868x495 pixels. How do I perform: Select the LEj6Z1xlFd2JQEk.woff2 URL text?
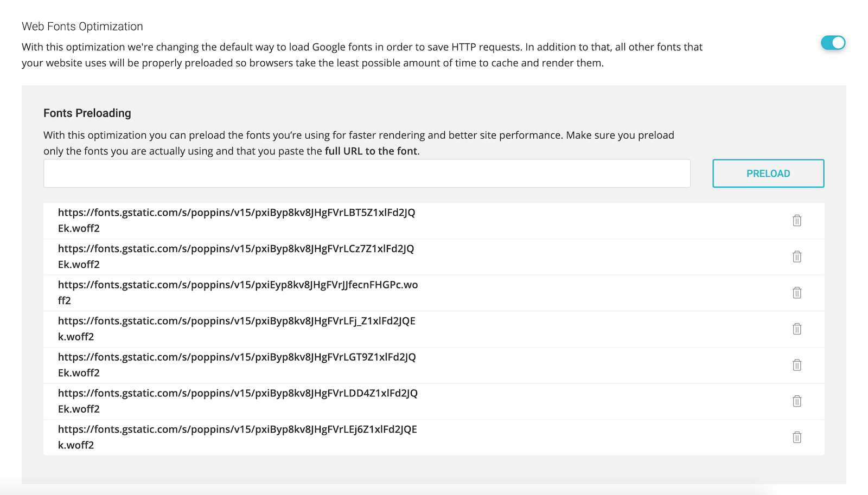click(x=238, y=437)
